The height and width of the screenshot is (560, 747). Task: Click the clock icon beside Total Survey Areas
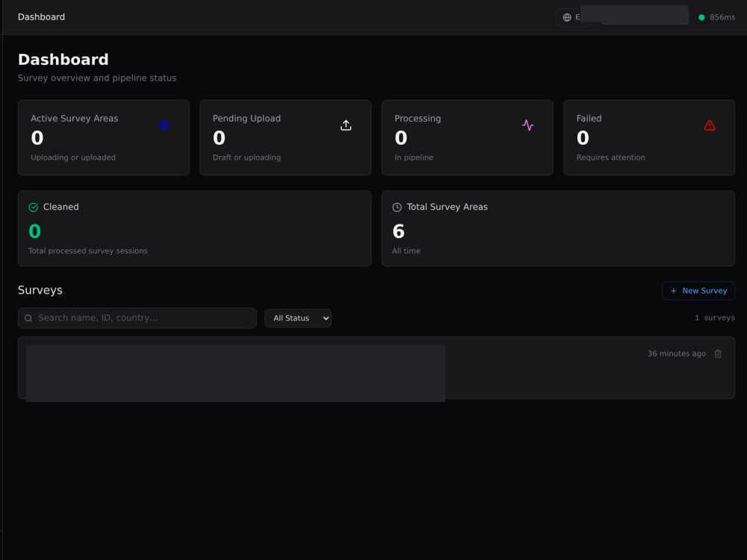click(397, 207)
